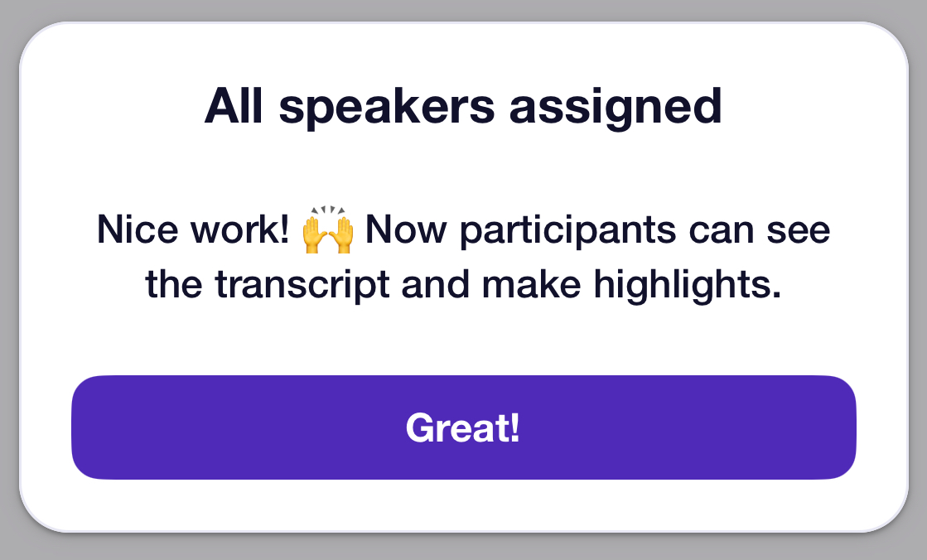
Task: Click the word 'work!' before the emoji
Action: pyautogui.click(x=239, y=229)
